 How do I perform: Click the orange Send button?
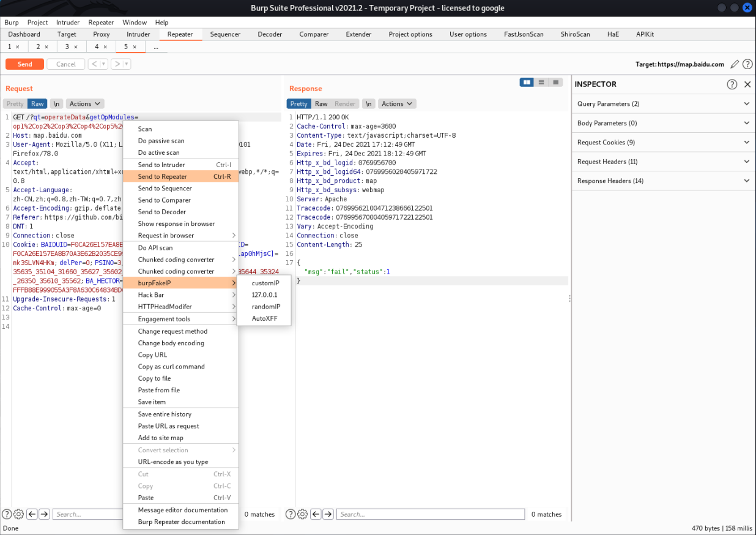click(25, 64)
